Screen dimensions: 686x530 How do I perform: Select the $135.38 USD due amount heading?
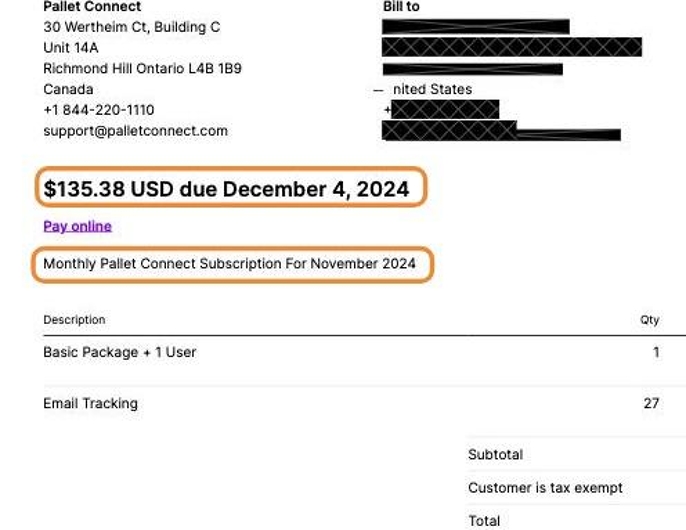click(x=227, y=189)
